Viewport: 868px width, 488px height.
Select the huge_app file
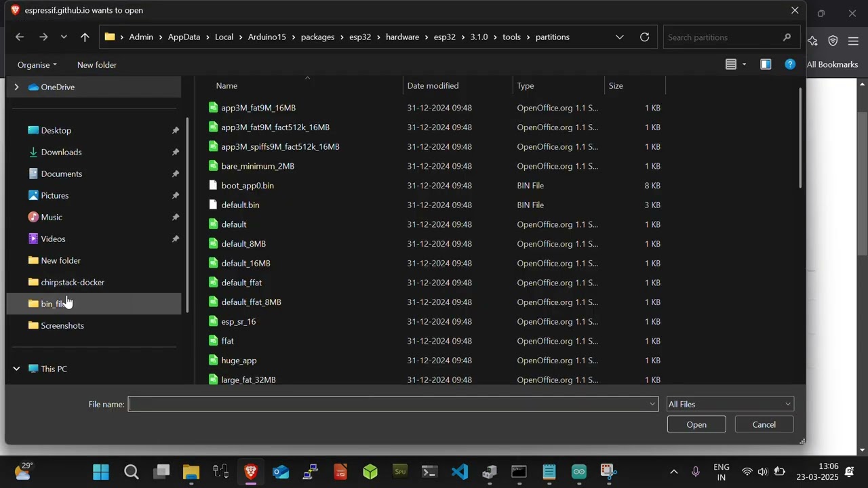(x=239, y=361)
